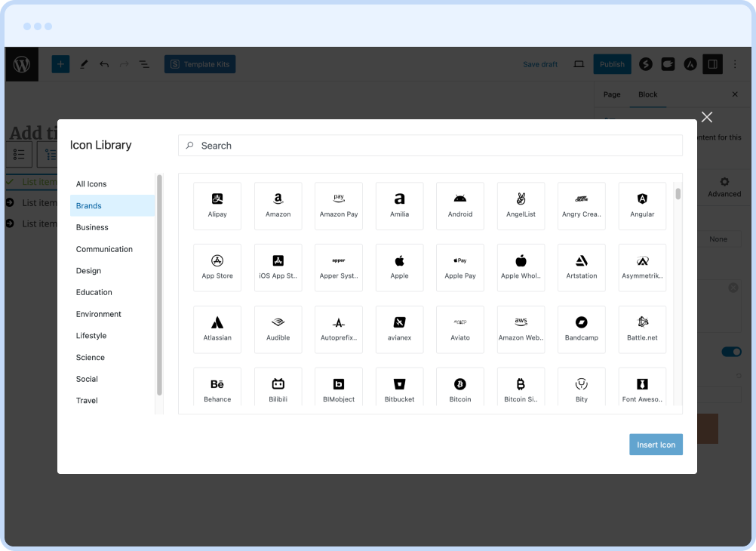Select the Apple logo icon labeled Apple
Viewport: 756px width, 551px height.
click(399, 268)
